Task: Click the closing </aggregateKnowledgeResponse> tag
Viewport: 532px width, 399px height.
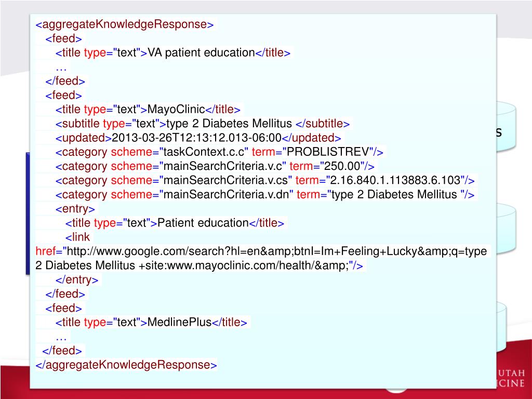Action: tap(126, 365)
